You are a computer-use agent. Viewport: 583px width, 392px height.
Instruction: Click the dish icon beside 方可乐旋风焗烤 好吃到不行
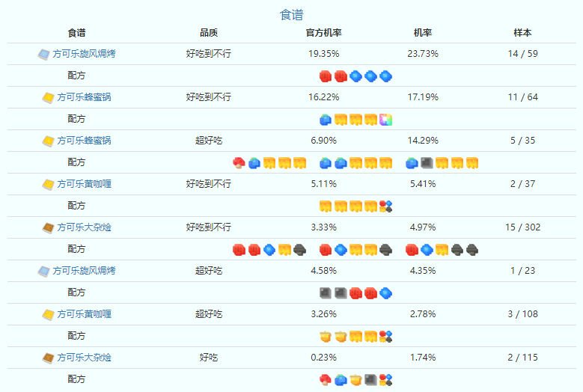click(x=43, y=55)
